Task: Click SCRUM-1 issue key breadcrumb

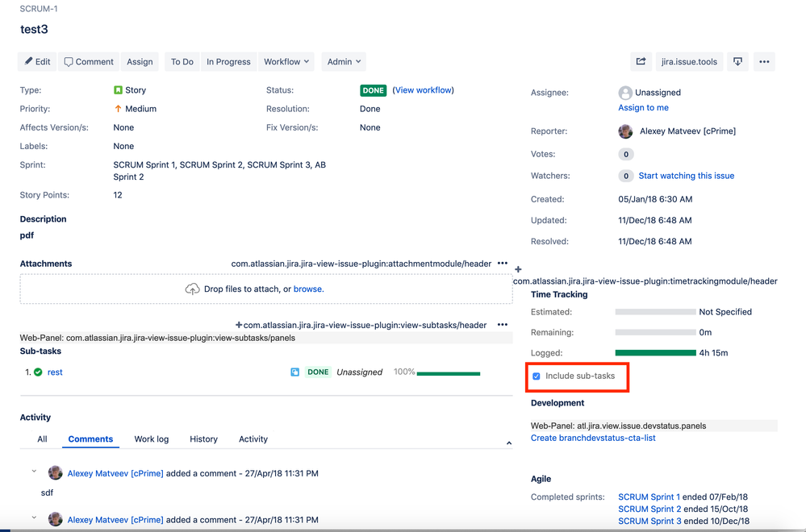Action: (39, 9)
